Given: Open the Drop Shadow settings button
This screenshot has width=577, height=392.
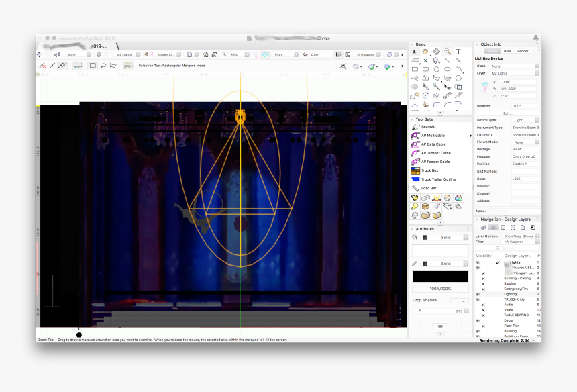Looking at the screenshot, I should point(464,300).
